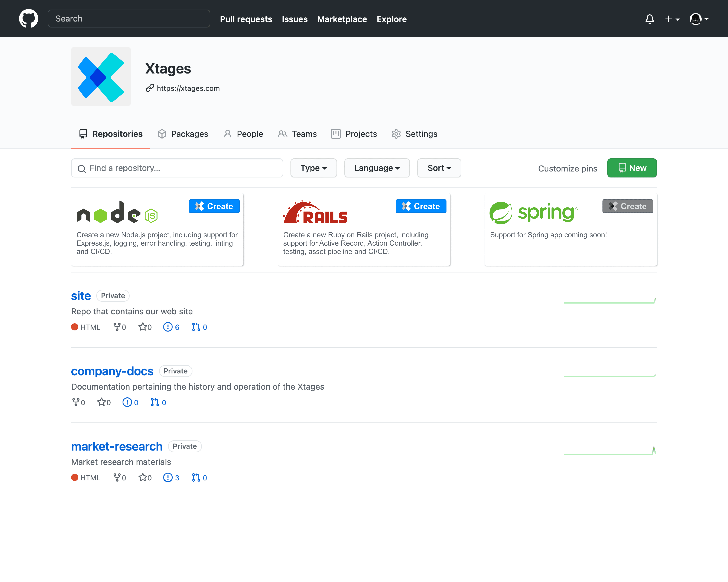Screen dimensions: 728x582
Task: Click the Xtages organization logo
Action: (101, 77)
